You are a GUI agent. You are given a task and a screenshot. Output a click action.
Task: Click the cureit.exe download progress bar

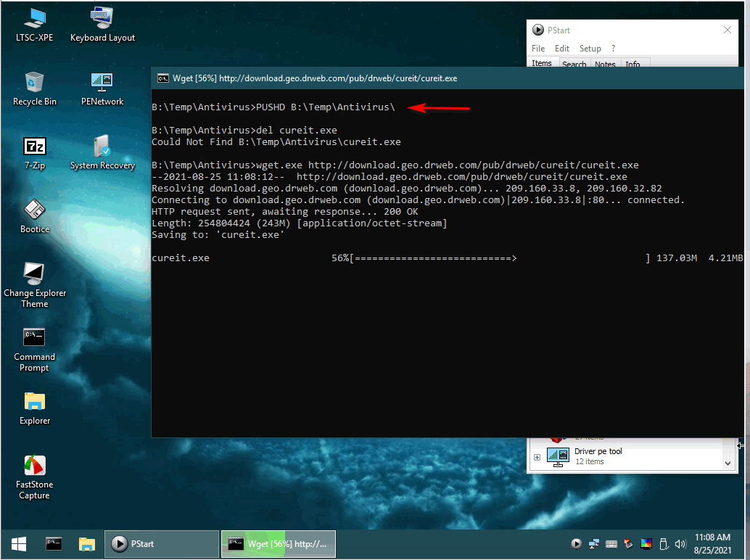click(x=500, y=258)
